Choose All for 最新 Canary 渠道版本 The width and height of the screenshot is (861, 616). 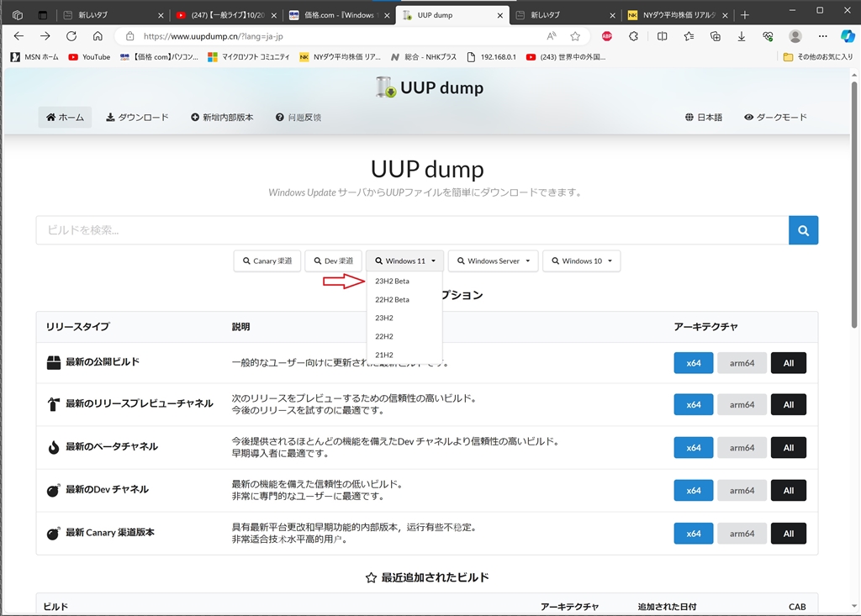[789, 533]
